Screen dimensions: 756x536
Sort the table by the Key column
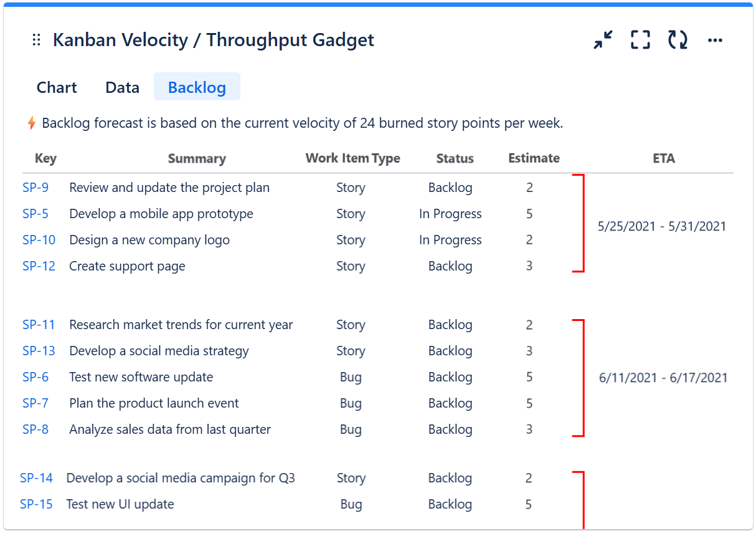click(45, 158)
